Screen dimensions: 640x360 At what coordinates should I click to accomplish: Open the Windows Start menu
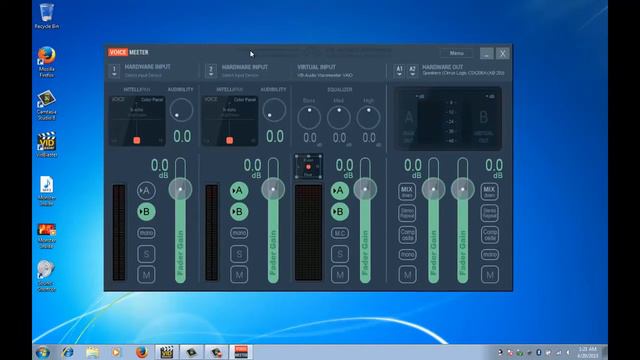[43, 352]
